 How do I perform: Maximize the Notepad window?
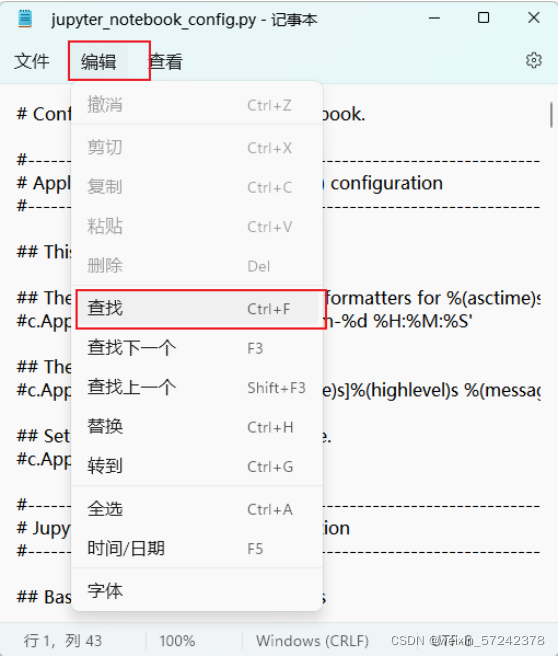483,18
